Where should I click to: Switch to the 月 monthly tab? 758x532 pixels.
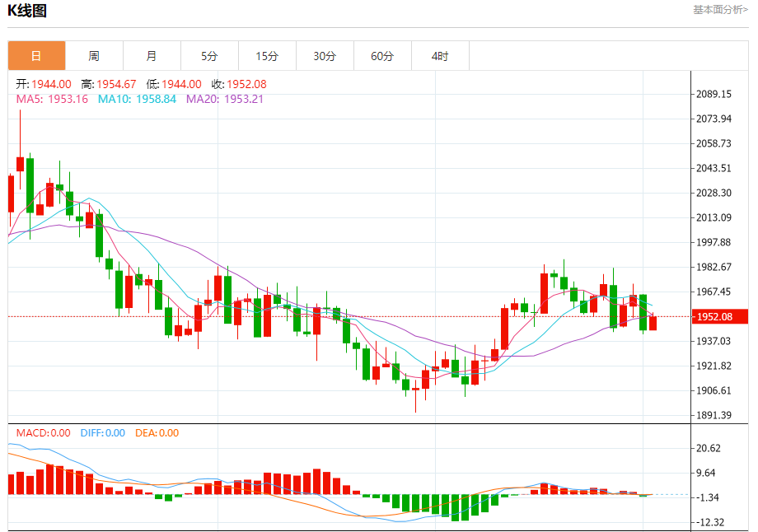(x=152, y=56)
